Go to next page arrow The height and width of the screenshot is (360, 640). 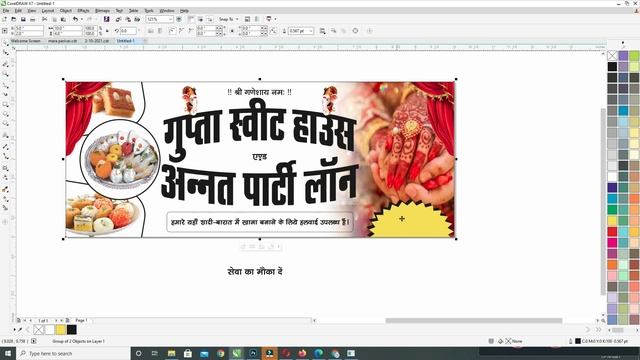pos(56,320)
